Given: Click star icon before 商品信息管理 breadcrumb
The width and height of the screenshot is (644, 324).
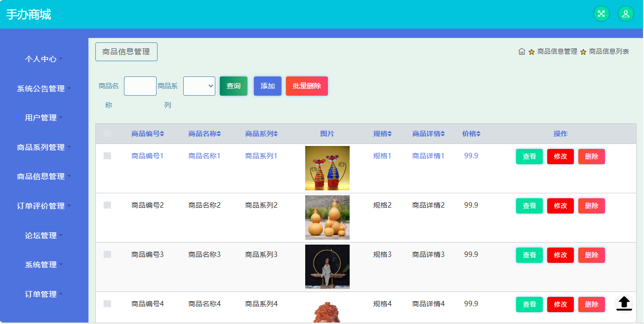Looking at the screenshot, I should coord(531,52).
